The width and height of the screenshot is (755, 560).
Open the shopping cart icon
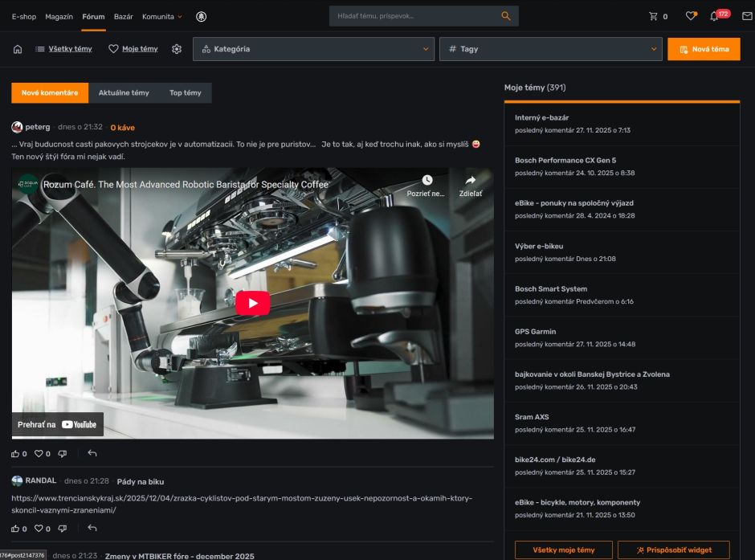[x=654, y=16]
